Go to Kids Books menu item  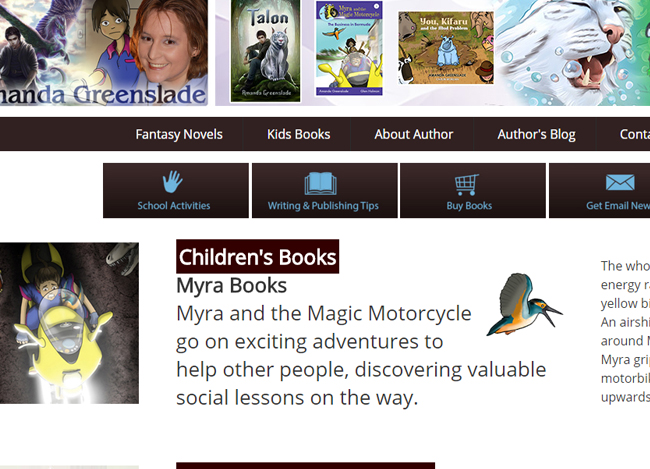point(298,134)
